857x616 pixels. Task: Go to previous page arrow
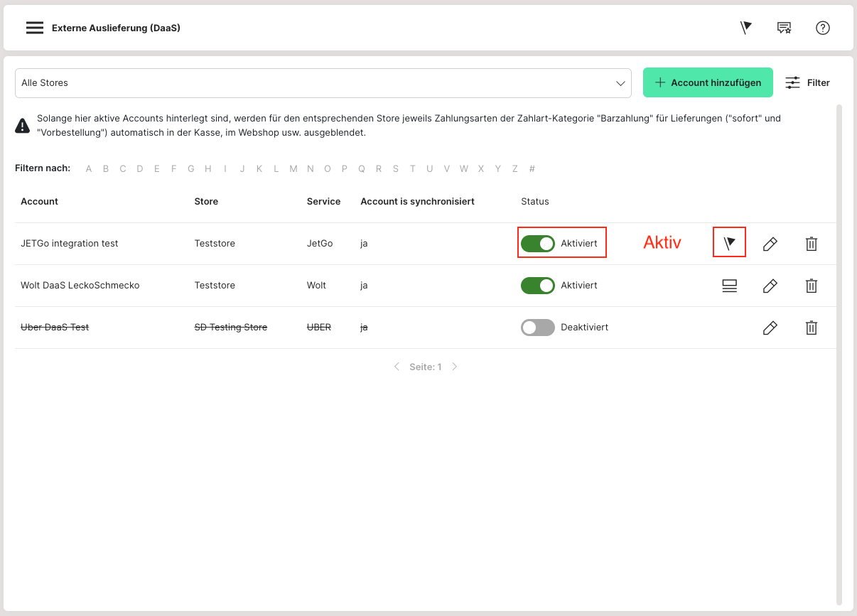[x=397, y=367]
